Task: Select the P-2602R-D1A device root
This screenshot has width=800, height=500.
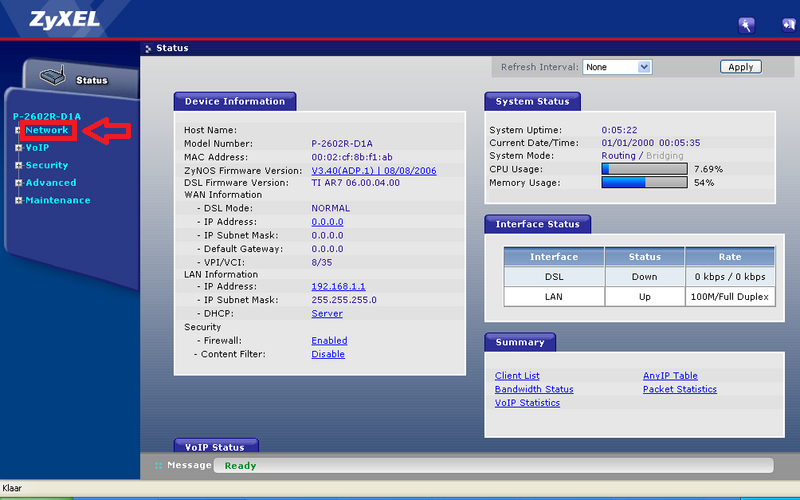Action: click(47, 116)
